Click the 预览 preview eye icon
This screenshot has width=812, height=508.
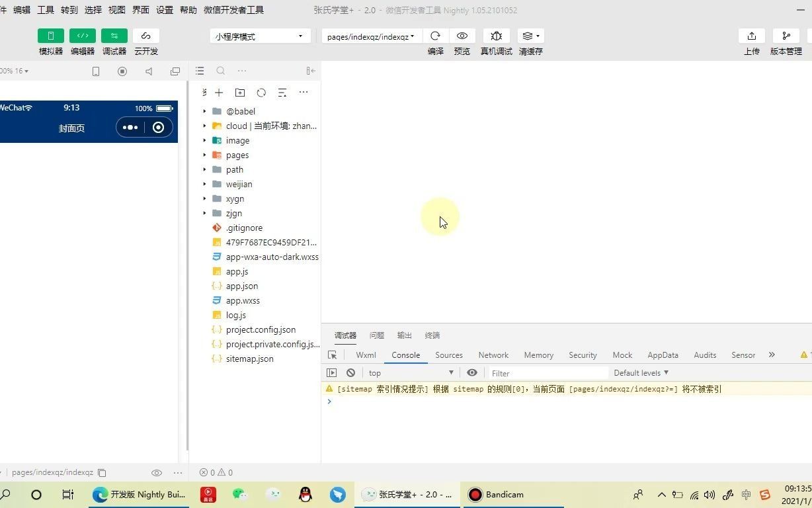[462, 36]
